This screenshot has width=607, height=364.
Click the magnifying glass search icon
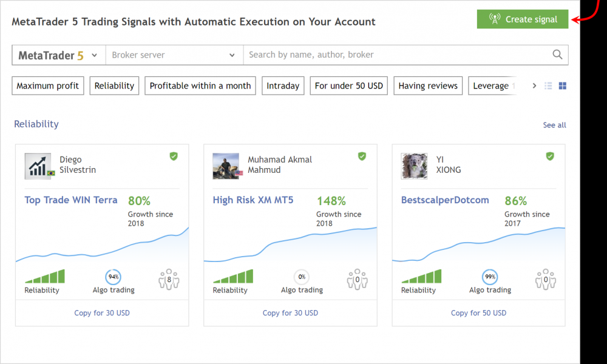click(x=557, y=55)
